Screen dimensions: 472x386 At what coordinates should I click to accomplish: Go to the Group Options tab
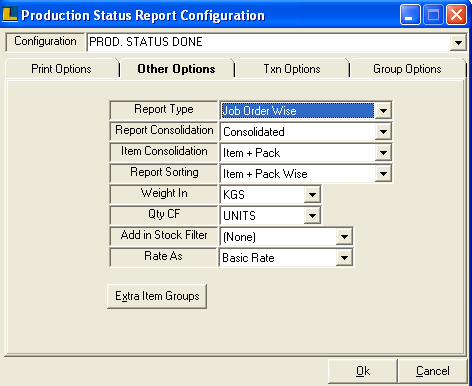(407, 69)
